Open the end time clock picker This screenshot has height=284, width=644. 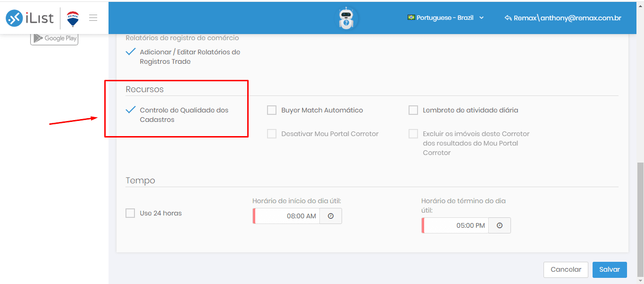500,225
